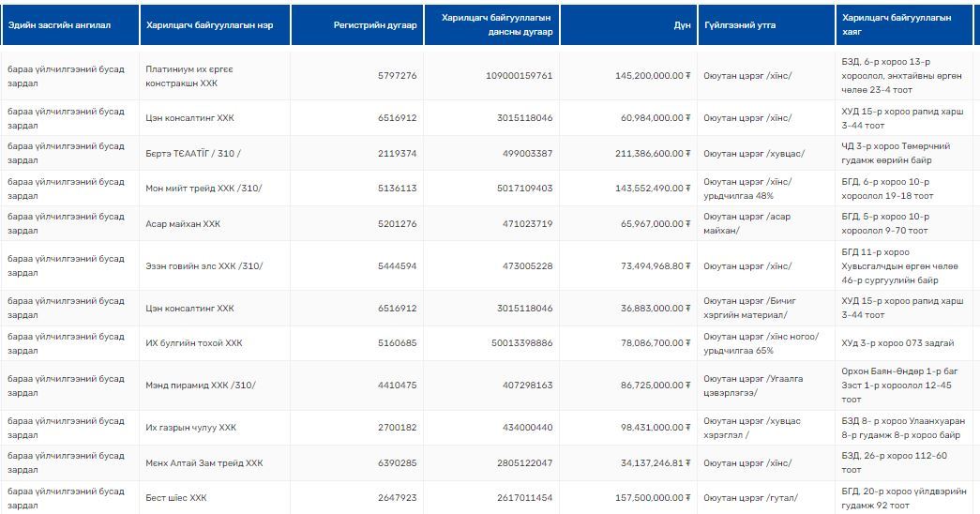
Task: Select Оюутан цэрэг /хүнс ногоо/ урьдчилгаа 65%
Action: 761,343
